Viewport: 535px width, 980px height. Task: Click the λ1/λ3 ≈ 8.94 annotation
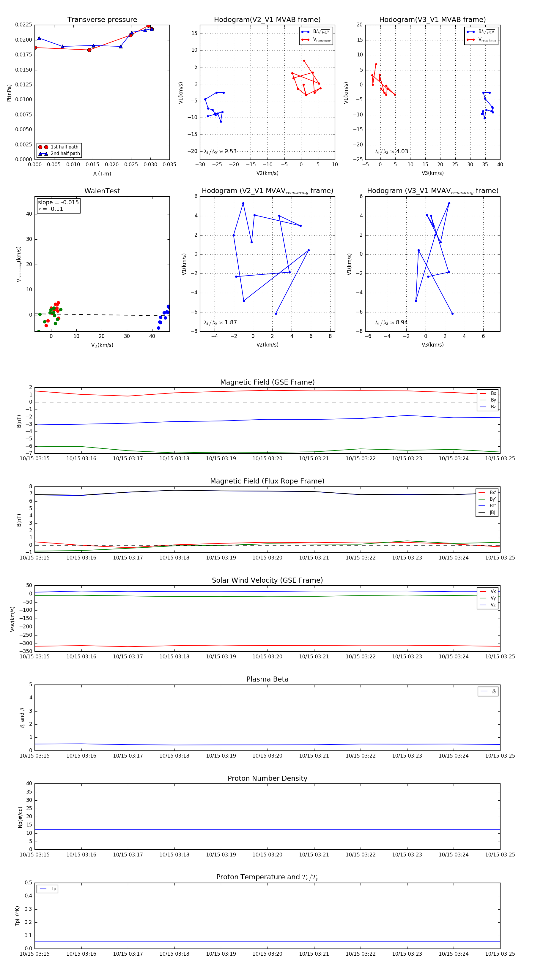[391, 323]
